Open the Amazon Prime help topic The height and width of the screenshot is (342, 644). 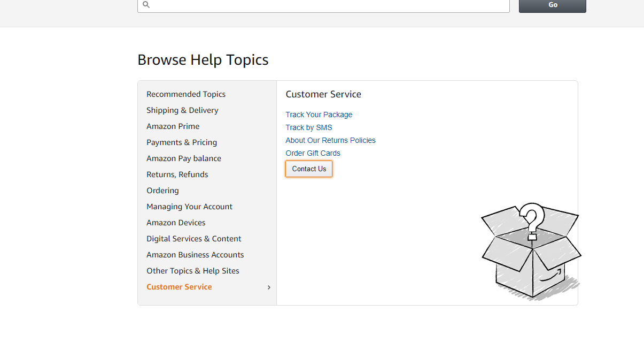coord(173,126)
